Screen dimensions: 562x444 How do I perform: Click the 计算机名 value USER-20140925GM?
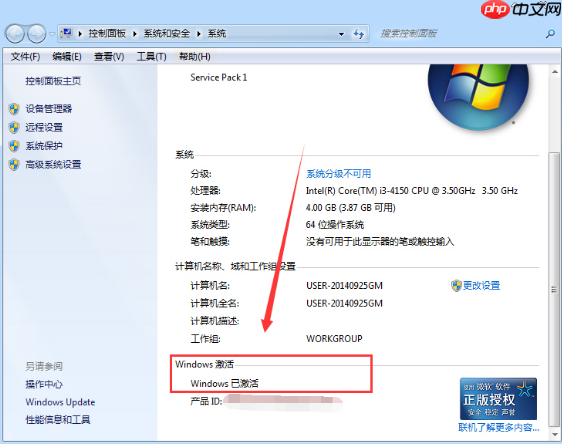344,286
